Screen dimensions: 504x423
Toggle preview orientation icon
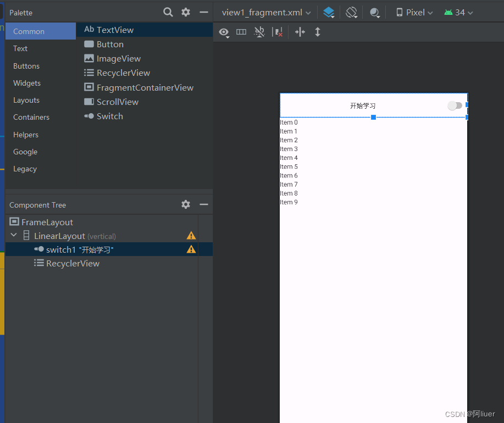tap(351, 13)
